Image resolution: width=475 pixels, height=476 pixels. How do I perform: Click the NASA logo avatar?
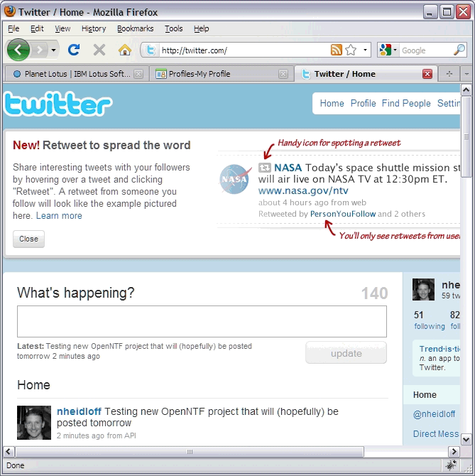[235, 179]
